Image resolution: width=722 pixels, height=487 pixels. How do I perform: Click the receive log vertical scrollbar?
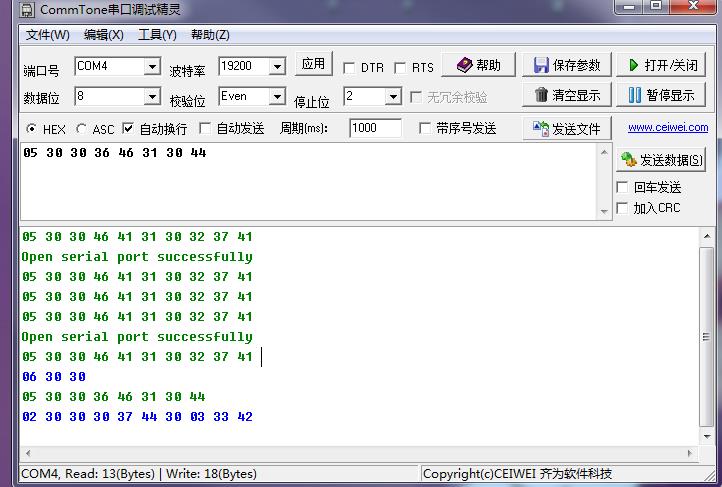(708, 340)
